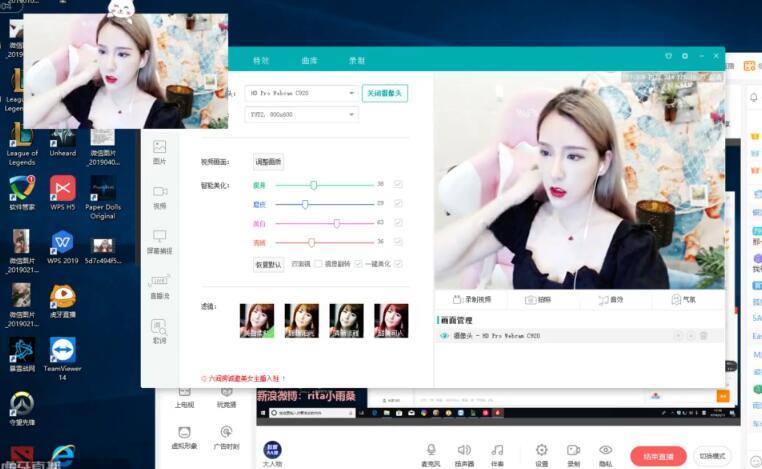This screenshot has height=469, width=762.
Task: Click the red 结束直播 end stream button
Action: coord(658,456)
